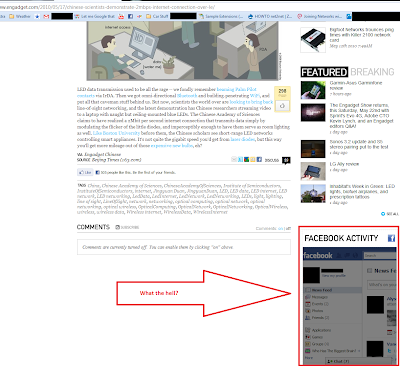Viewport: 400px width, 366px height.
Task: Follow the expensive new bulbs link
Action: pyautogui.click(x=172, y=146)
